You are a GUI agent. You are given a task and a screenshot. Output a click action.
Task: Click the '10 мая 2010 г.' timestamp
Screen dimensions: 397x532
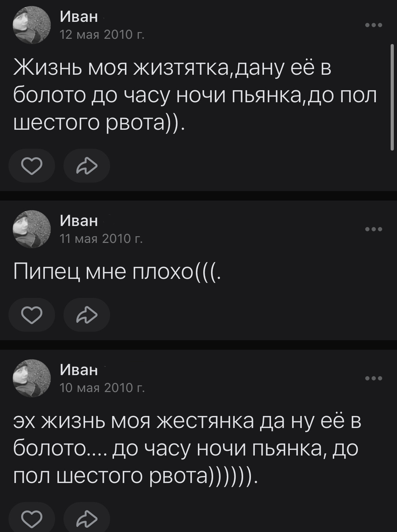pos(102,388)
